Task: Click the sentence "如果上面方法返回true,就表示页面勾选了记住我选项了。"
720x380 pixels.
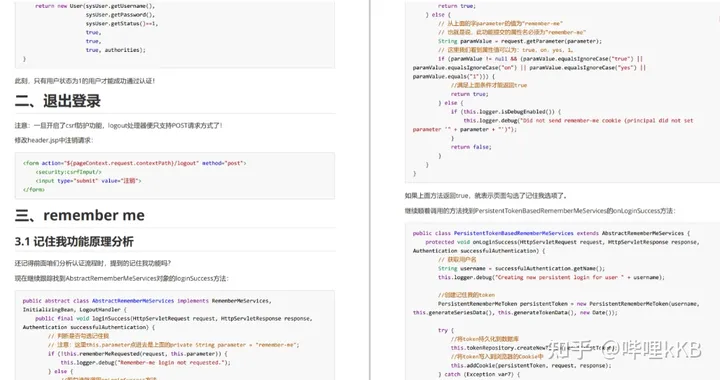Action: point(486,196)
